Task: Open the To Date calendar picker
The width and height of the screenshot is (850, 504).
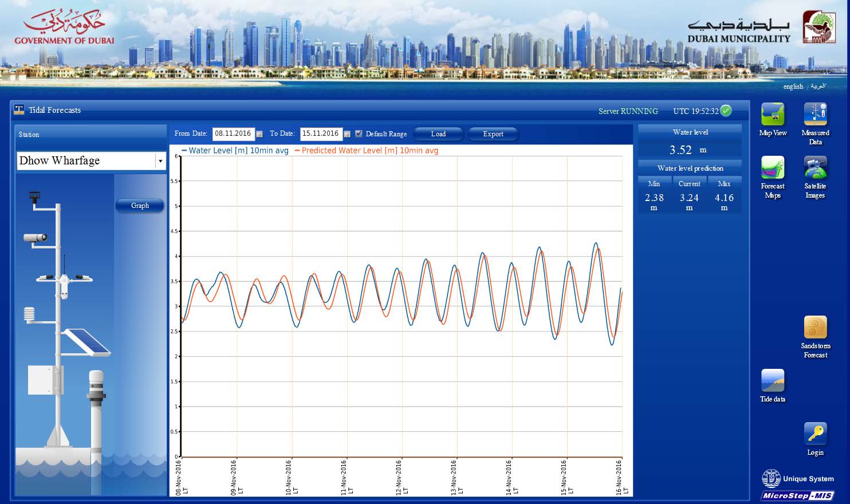Action: click(x=348, y=133)
